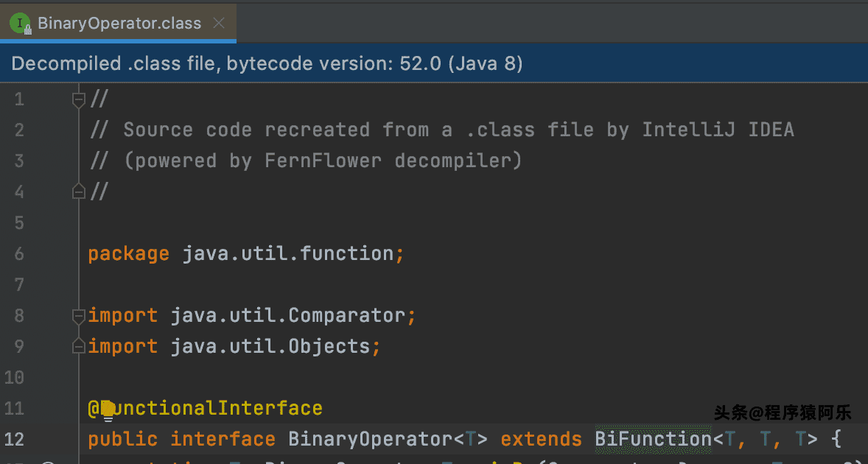Click the BinaryOperator interface name on line 12

point(371,439)
